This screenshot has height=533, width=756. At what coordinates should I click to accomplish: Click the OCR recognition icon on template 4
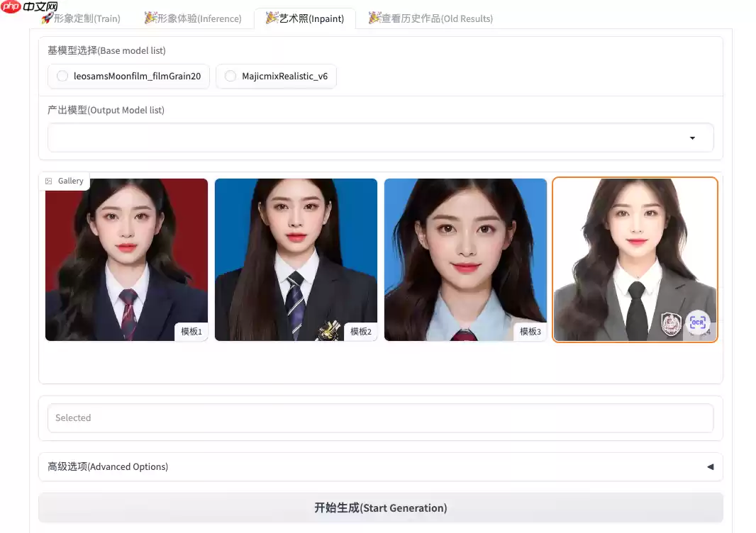697,323
